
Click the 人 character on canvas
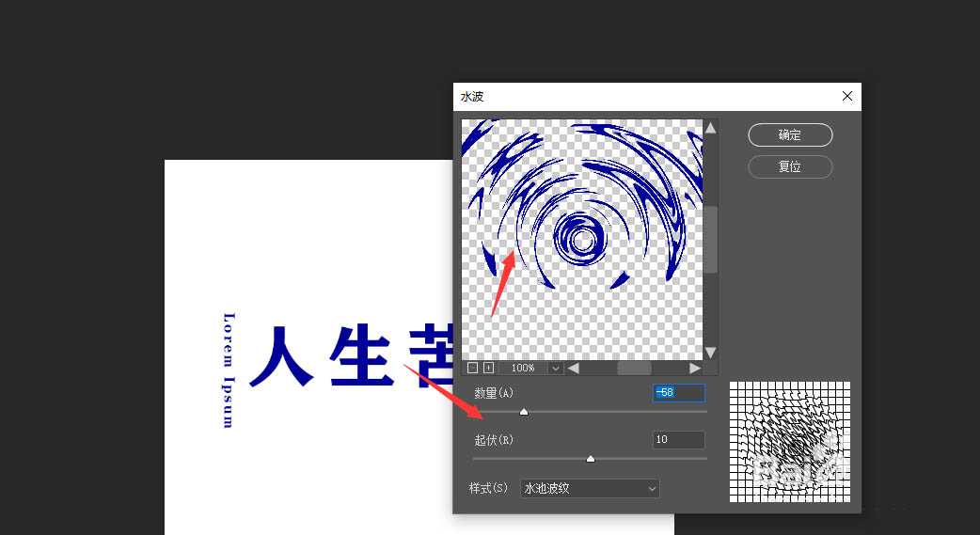click(x=280, y=355)
